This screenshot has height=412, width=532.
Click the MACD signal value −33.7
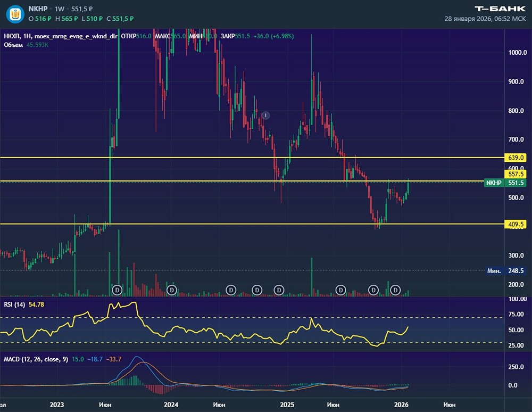coord(114,359)
